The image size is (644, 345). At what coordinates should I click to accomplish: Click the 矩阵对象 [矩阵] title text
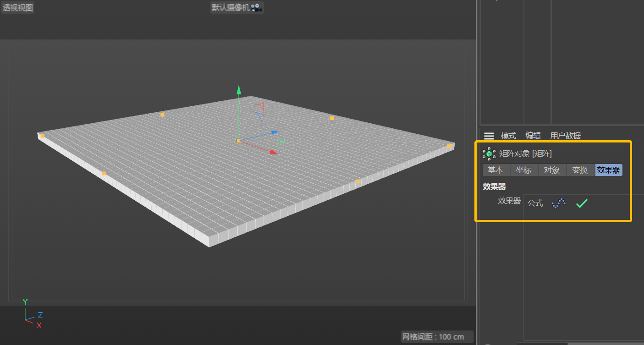click(x=525, y=154)
